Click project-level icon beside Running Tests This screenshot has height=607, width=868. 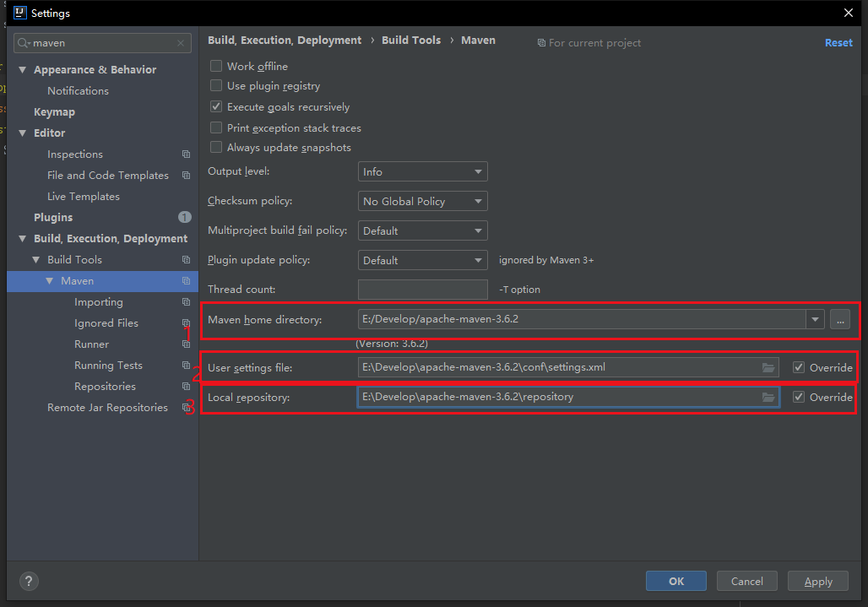pyautogui.click(x=186, y=366)
